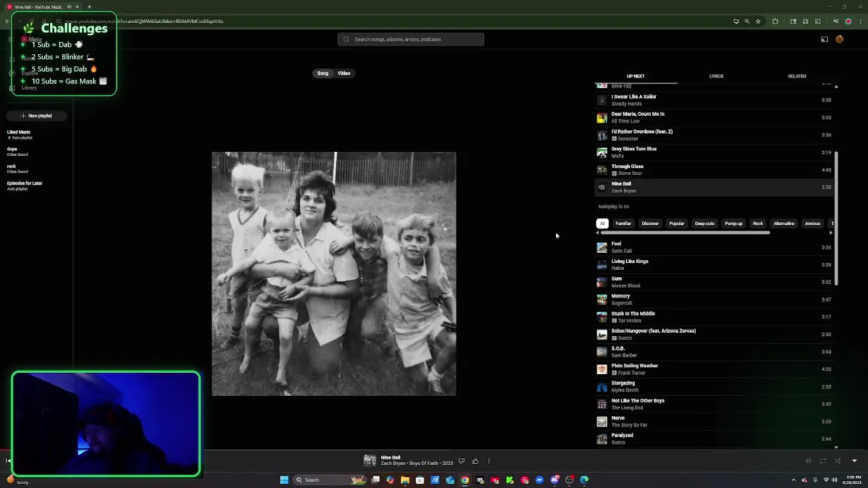Switch to Video mode
Image resolution: width=868 pixels, height=488 pixels.
coord(344,73)
